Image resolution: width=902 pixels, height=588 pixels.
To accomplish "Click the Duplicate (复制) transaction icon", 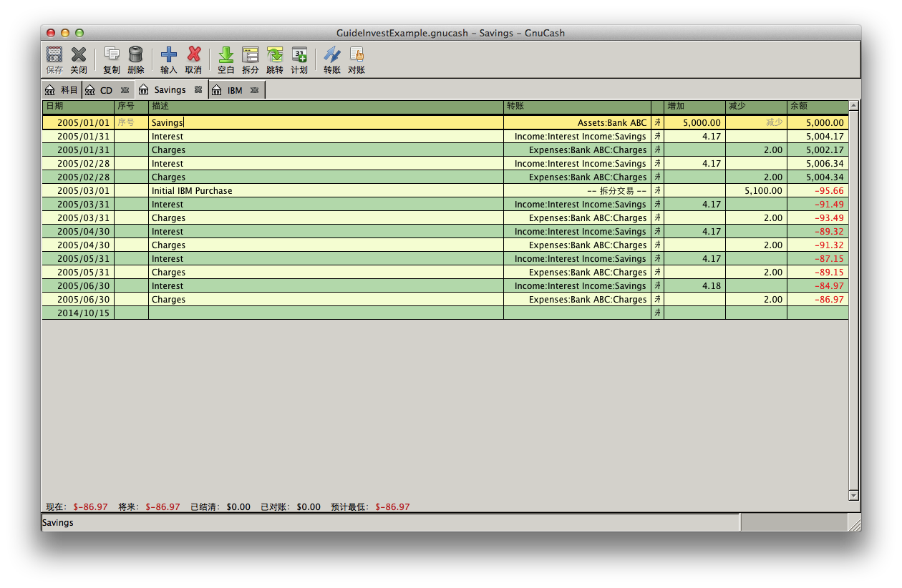I will click(x=112, y=55).
